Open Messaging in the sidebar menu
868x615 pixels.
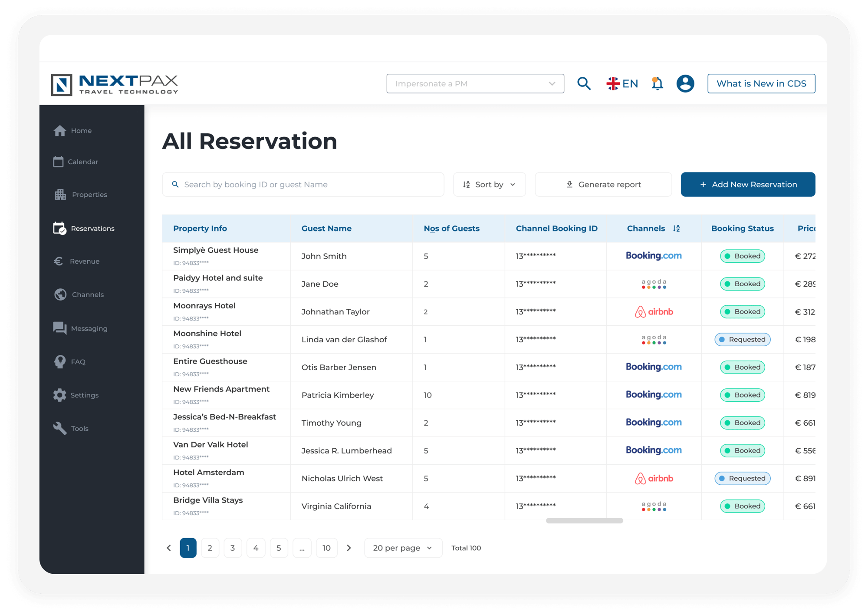81,328
